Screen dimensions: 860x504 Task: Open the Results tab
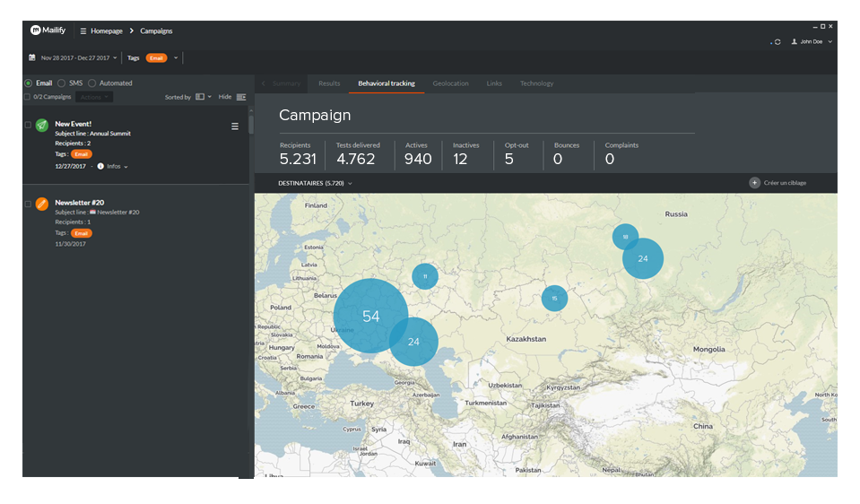tap(329, 83)
